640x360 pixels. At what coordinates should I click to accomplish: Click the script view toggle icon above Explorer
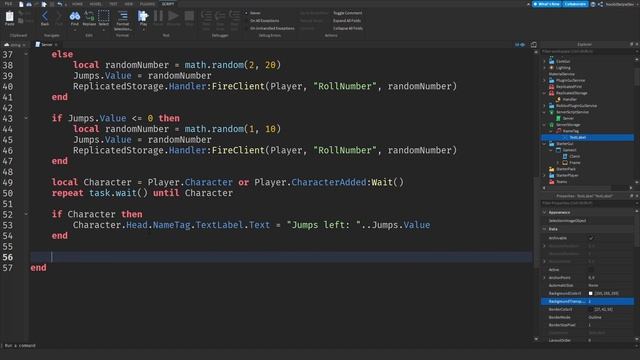tap(534, 44)
